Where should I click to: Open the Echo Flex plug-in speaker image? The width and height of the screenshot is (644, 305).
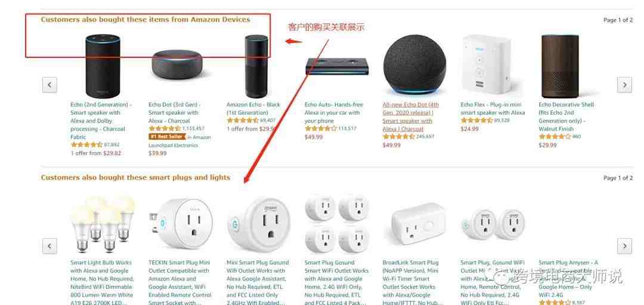click(x=487, y=65)
